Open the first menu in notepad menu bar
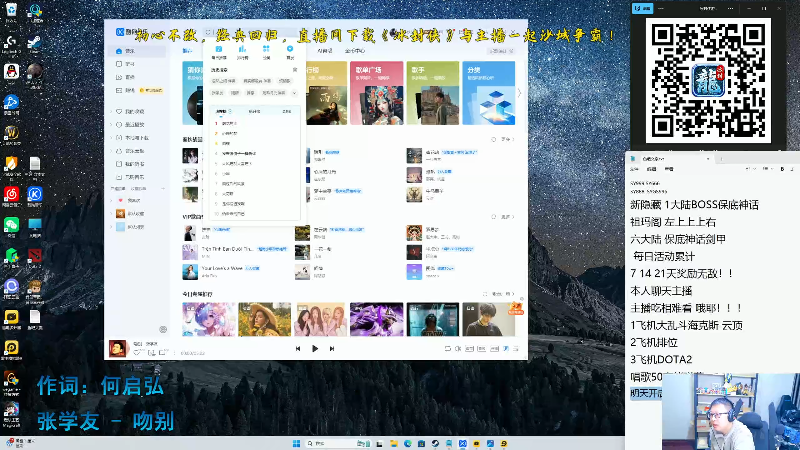Viewport: 800px width, 450px height. pos(634,169)
